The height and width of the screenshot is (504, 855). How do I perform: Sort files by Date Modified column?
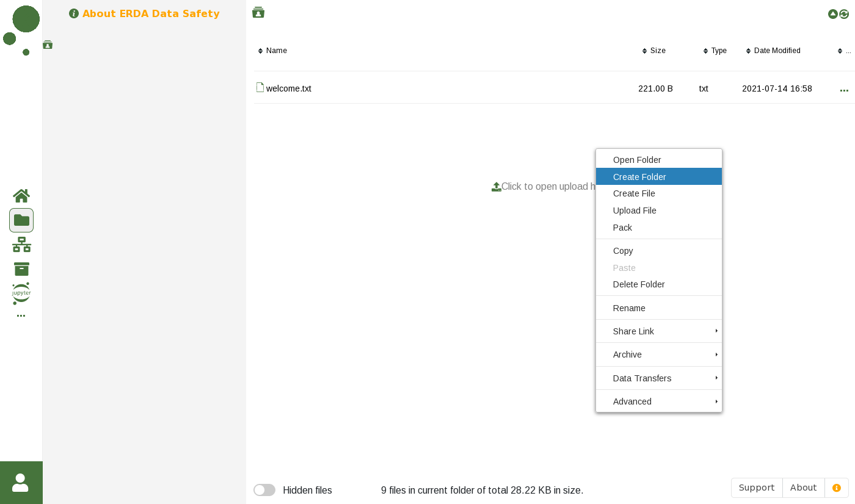point(777,51)
